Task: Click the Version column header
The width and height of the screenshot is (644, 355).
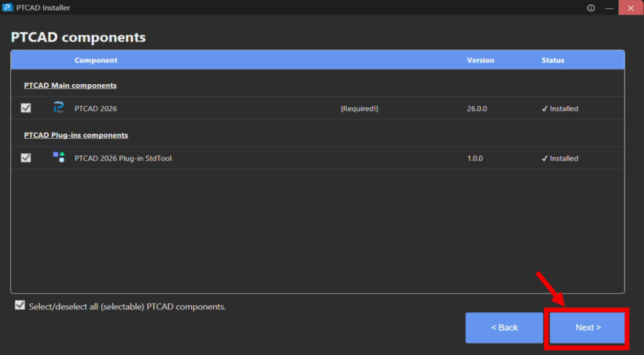Action: coord(480,60)
